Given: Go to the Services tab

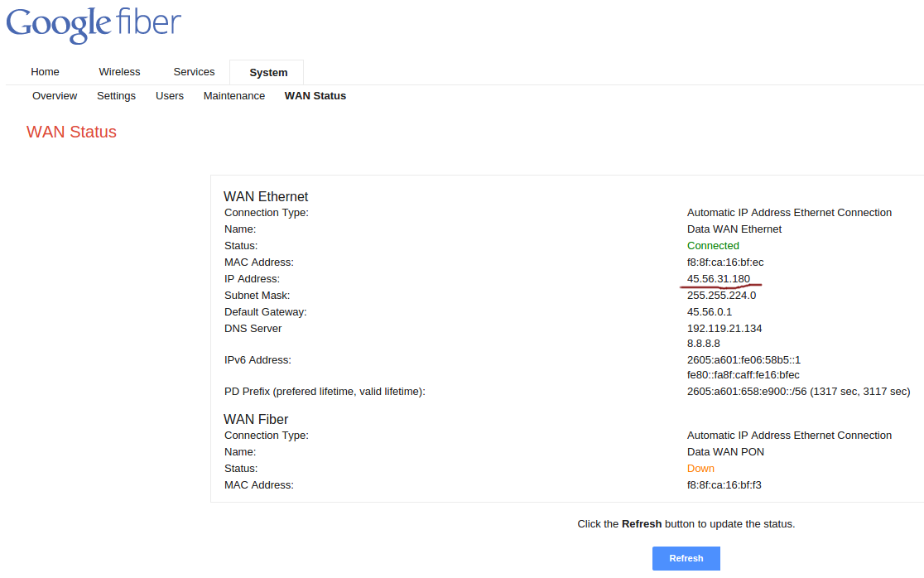Looking at the screenshot, I should 194,72.
